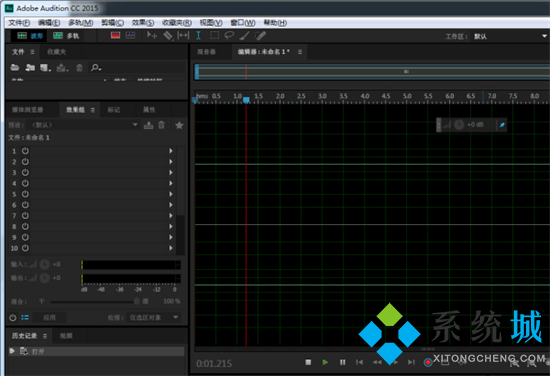
Task: Select the Paintbrush Selection tool
Action: coord(244,35)
